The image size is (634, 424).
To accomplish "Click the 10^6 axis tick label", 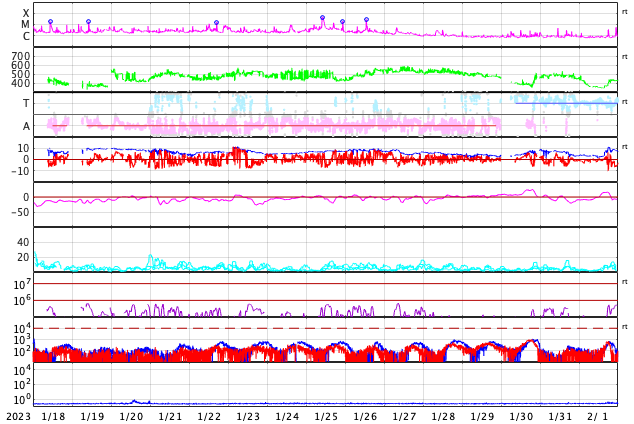I will 22,300.
